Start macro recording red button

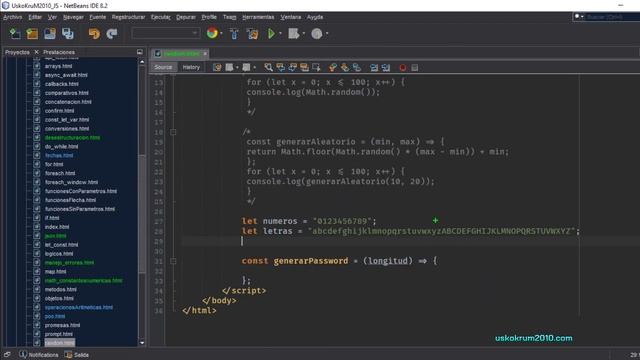[402, 68]
